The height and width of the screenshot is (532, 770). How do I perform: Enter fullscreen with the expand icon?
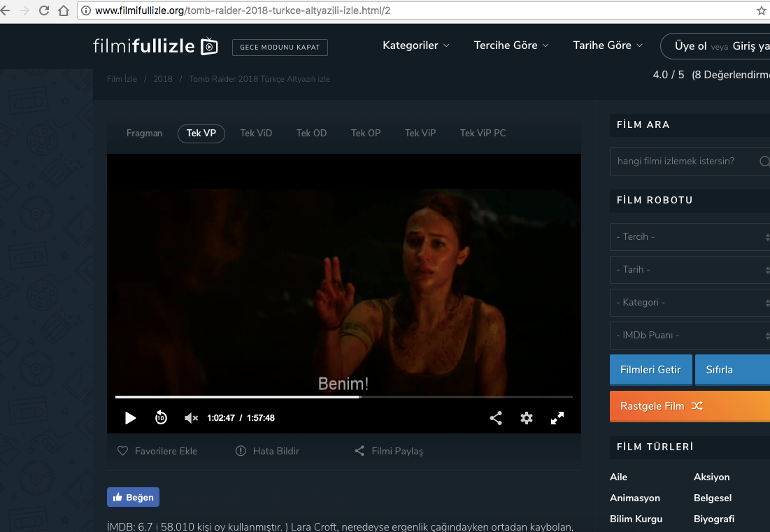click(557, 418)
